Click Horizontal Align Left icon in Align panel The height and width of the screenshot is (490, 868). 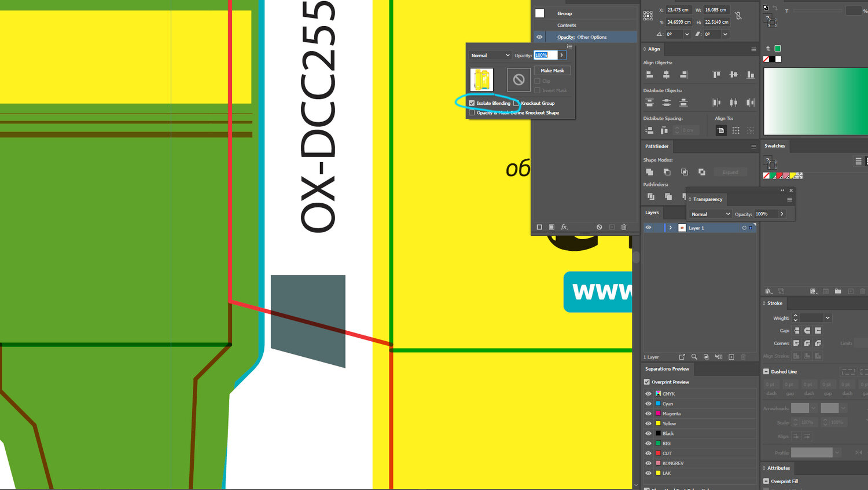point(649,75)
